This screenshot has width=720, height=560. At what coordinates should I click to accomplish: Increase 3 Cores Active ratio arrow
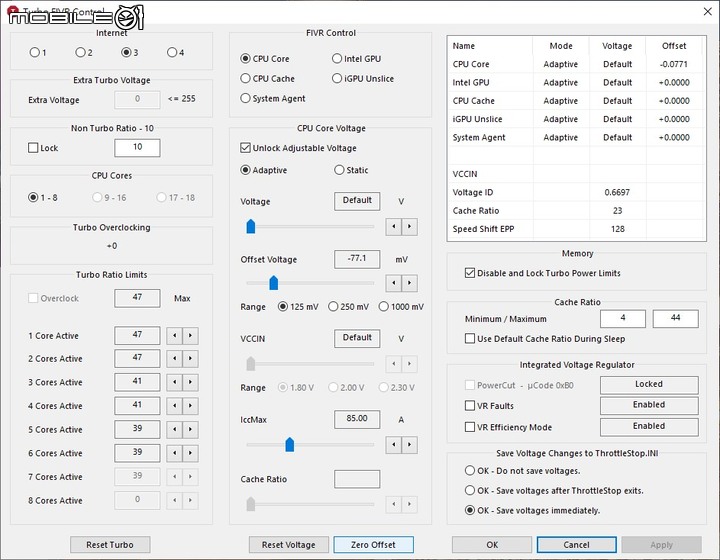(x=190, y=382)
